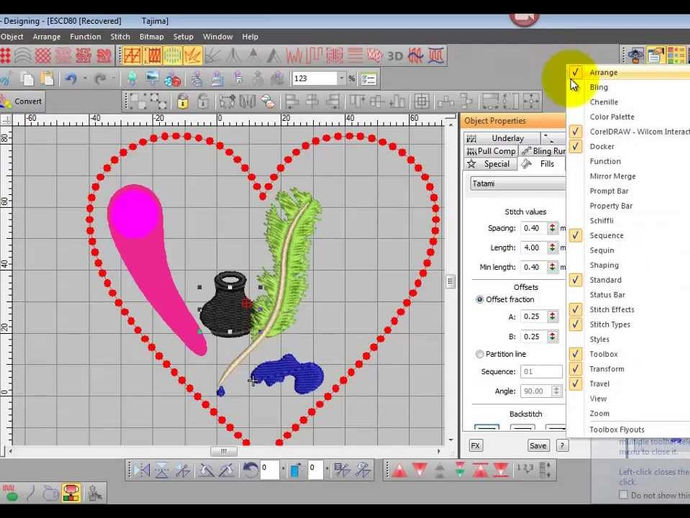This screenshot has width=690, height=518.
Task: Click the Unlock open padlock icon
Action: (x=203, y=102)
